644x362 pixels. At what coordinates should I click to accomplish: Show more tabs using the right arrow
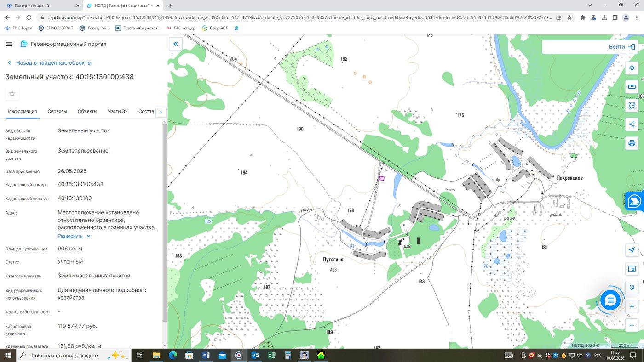click(x=161, y=112)
